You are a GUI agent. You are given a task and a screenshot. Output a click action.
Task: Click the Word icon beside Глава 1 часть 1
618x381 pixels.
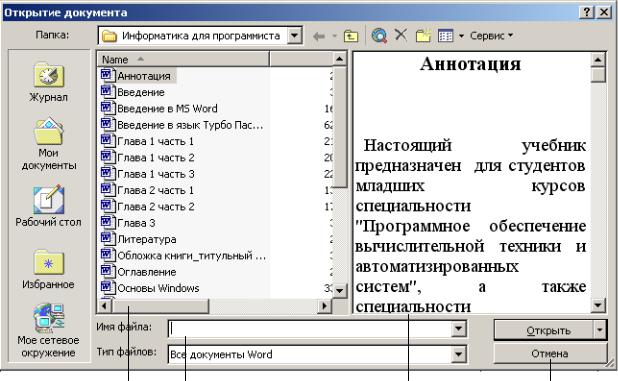[x=107, y=141]
